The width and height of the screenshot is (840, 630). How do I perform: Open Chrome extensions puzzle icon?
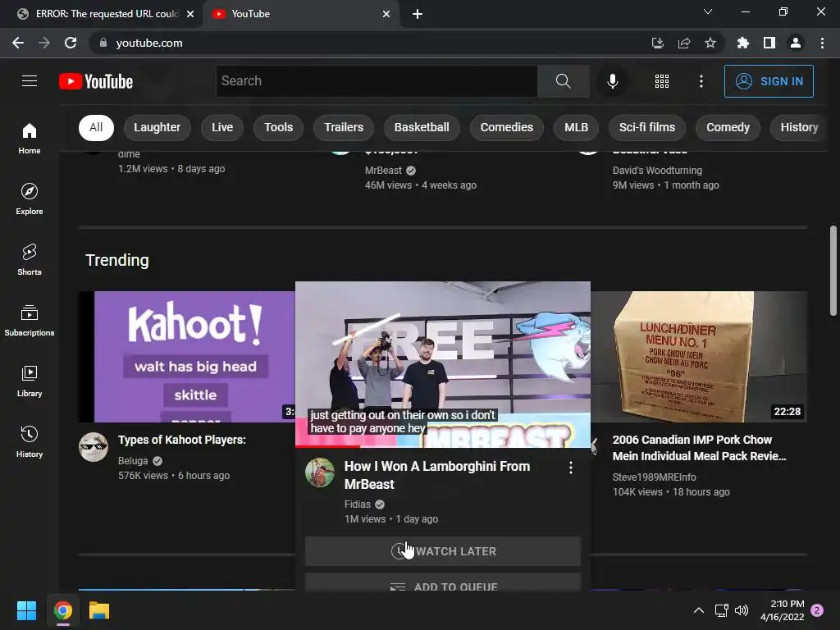click(x=742, y=43)
